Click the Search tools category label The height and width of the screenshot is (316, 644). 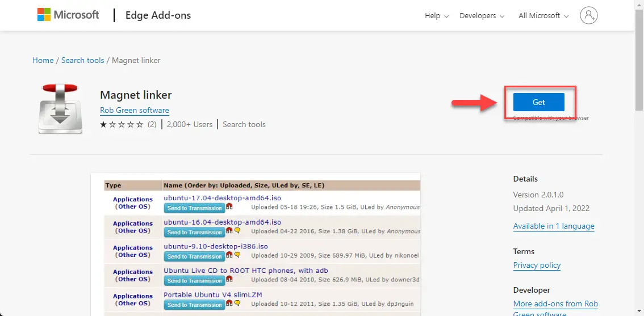(x=244, y=124)
